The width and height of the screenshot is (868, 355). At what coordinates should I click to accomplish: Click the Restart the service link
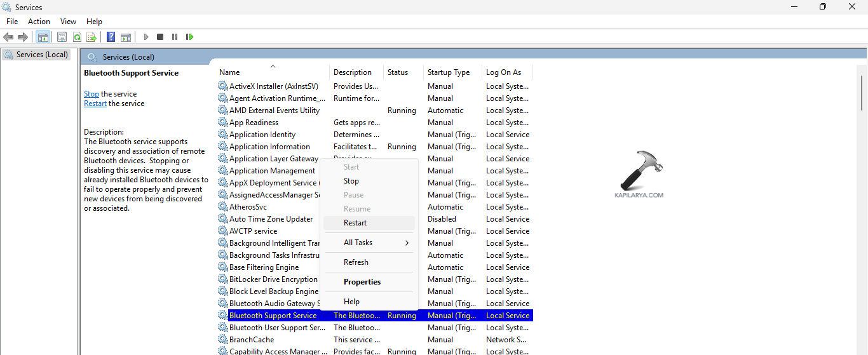[95, 104]
